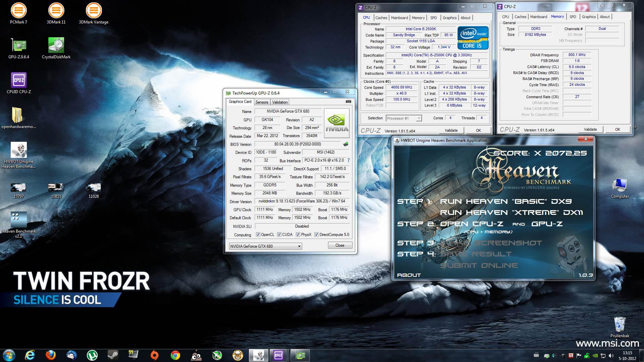Switch to the CPU-Z taskbar button

279,355
